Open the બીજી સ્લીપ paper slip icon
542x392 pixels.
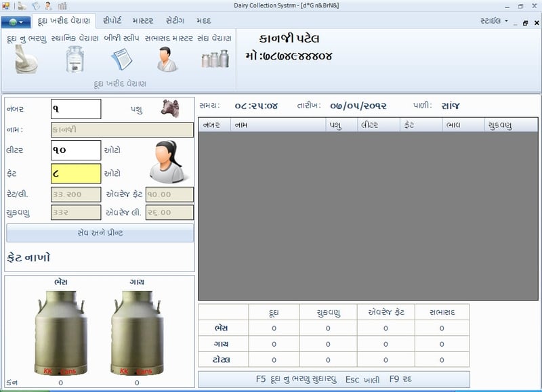coord(122,60)
